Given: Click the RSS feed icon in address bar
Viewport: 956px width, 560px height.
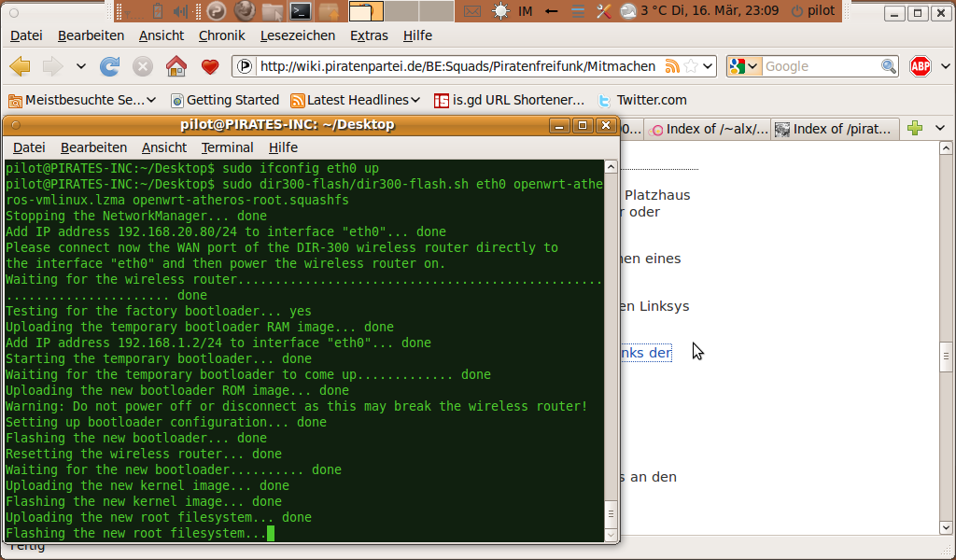Looking at the screenshot, I should pos(672,66).
